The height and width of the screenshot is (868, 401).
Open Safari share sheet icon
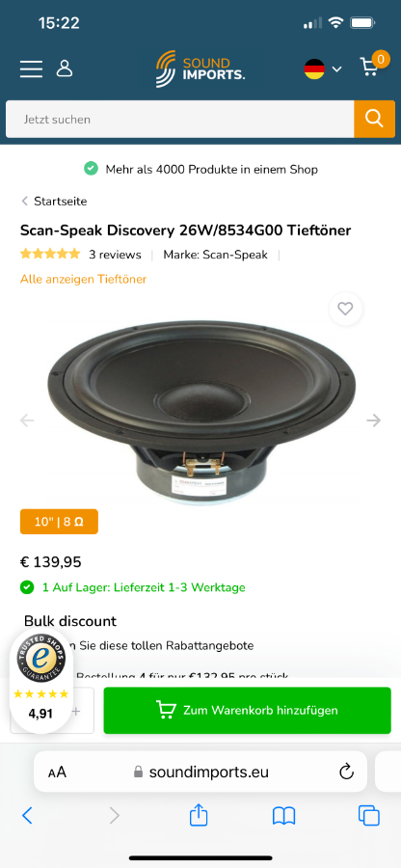(199, 815)
